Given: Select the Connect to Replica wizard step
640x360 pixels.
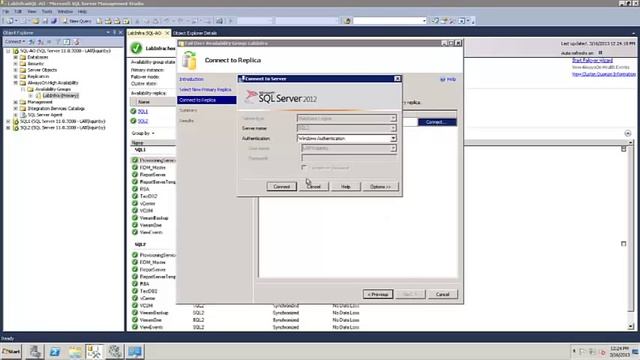Looking at the screenshot, I should pos(207,100).
